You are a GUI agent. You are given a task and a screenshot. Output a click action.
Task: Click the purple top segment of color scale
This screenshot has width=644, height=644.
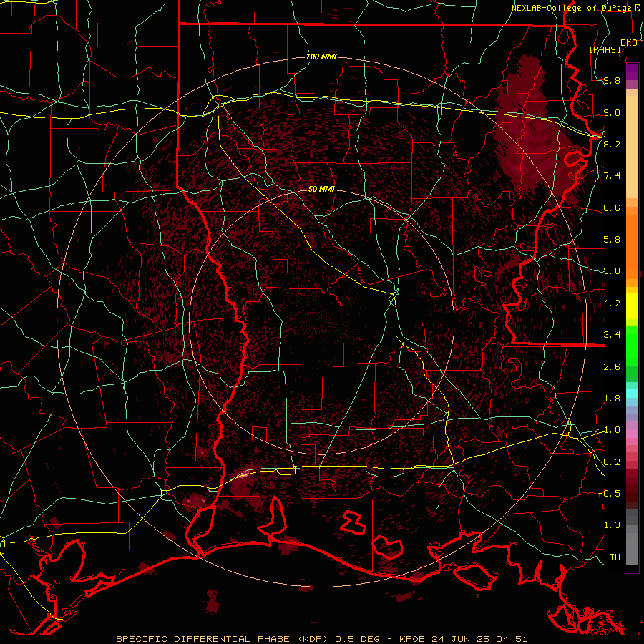[632, 72]
